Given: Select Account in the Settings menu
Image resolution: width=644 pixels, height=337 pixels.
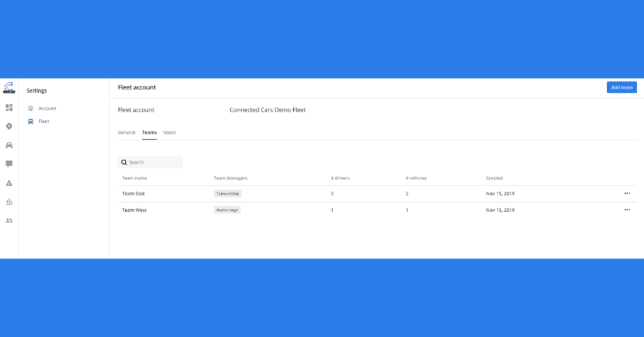Looking at the screenshot, I should coord(47,108).
